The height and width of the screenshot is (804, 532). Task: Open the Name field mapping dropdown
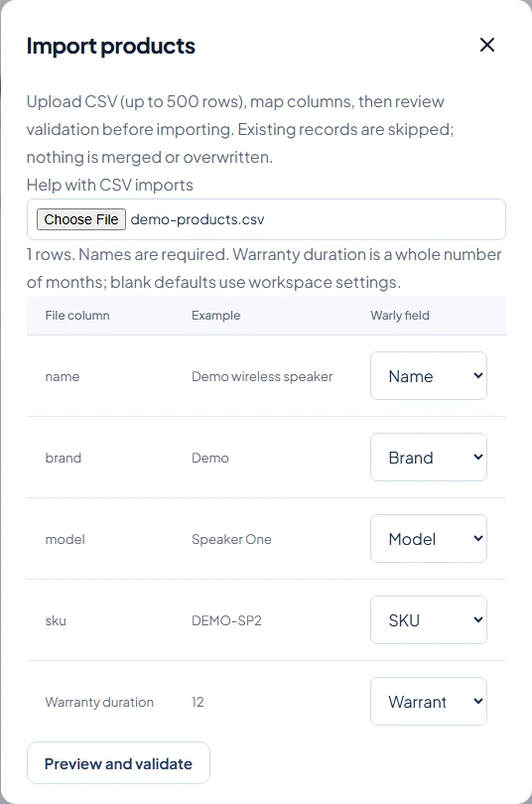click(429, 376)
